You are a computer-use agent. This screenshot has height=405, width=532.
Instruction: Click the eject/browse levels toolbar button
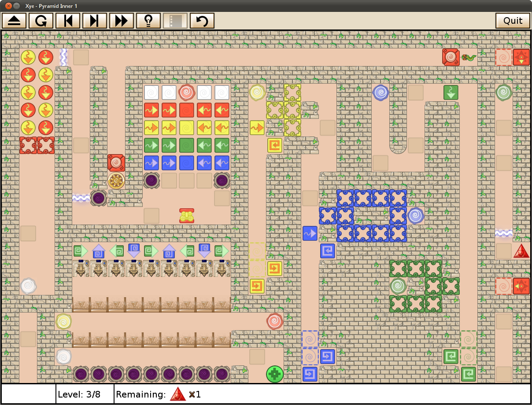click(x=15, y=21)
